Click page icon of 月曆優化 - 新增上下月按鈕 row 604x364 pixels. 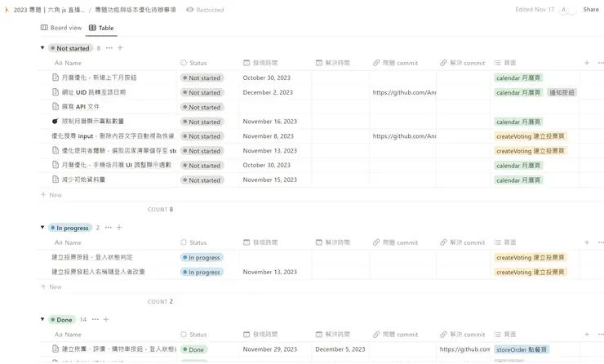pos(56,78)
